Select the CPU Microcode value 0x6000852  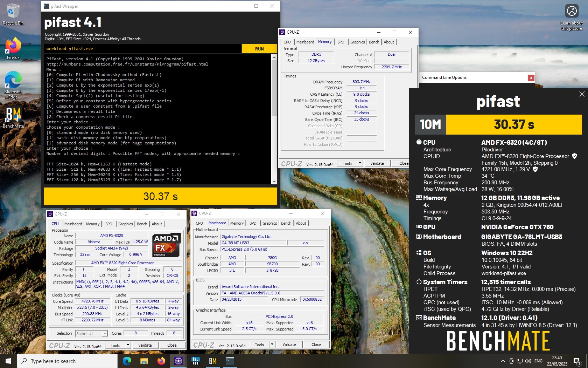(x=312, y=300)
